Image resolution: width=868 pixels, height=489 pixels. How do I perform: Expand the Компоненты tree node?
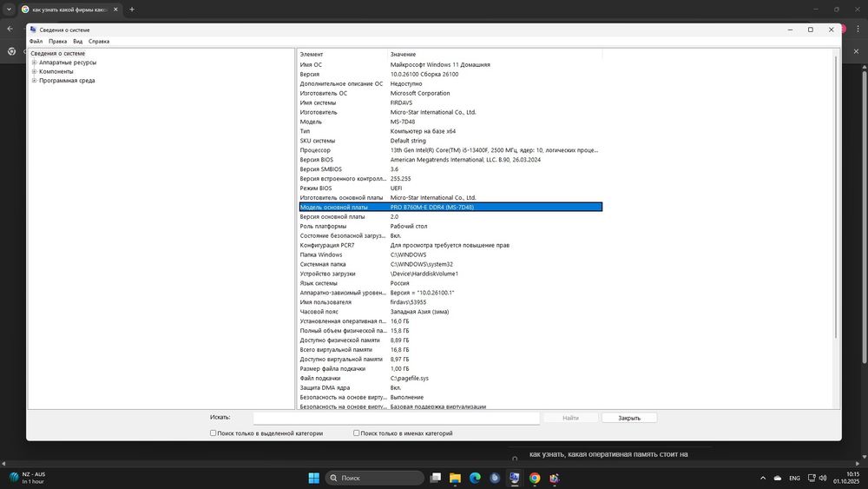[x=35, y=71]
